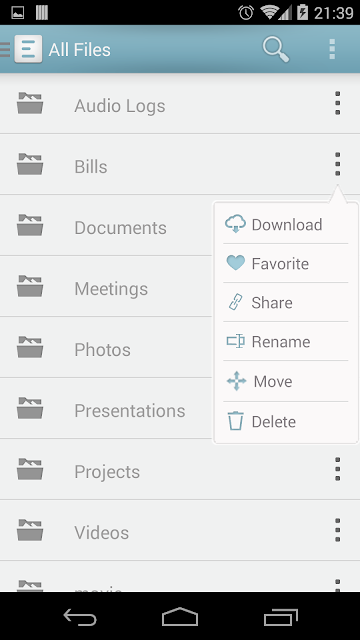Tap the Delete trash can icon
Viewport: 360px width, 640px height.
coord(236,421)
